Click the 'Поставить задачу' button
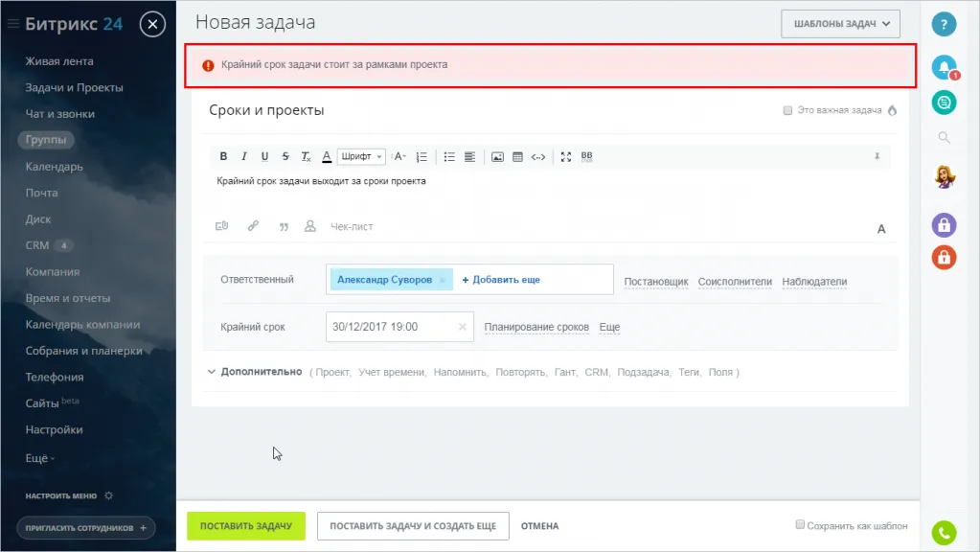This screenshot has width=980, height=552. (x=245, y=526)
